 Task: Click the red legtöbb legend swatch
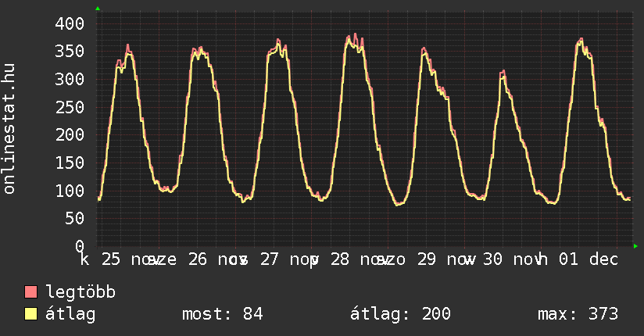[x=31, y=293]
